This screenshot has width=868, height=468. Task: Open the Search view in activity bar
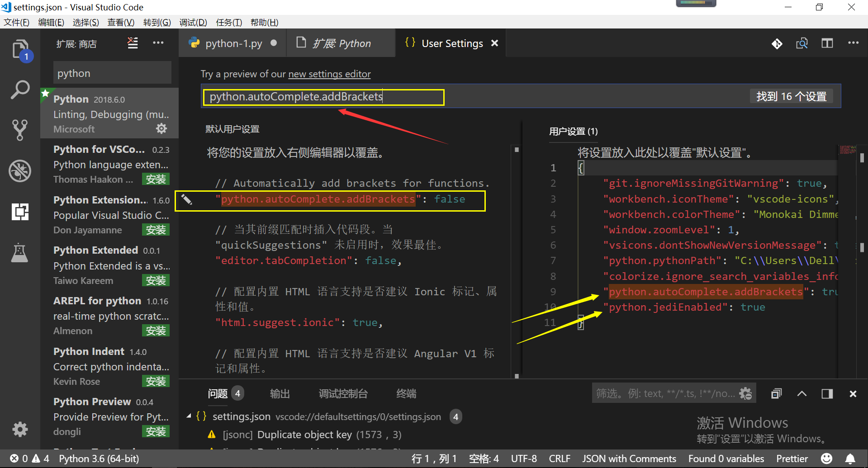pyautogui.click(x=20, y=90)
